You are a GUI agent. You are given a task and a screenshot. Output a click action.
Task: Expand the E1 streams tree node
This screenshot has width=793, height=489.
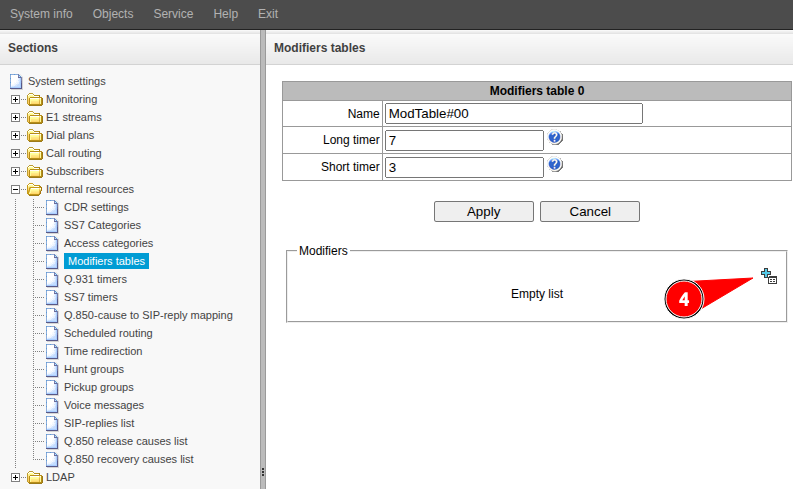[x=15, y=118]
